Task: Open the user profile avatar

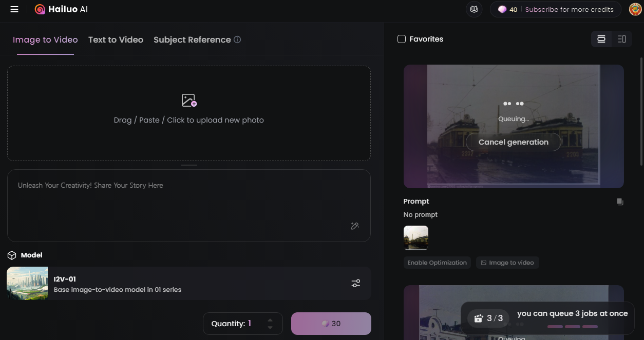Action: pos(635,9)
